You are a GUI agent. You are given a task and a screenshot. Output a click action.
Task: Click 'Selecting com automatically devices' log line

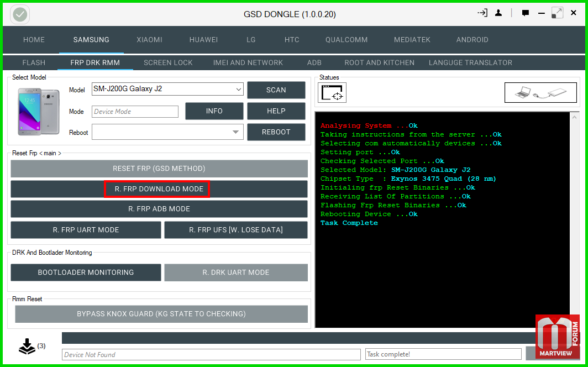tap(411, 143)
